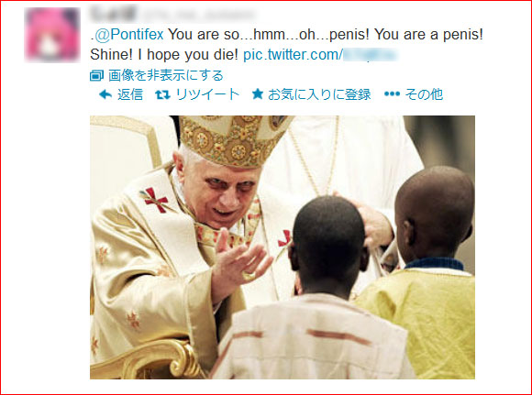Click the three-dots more icon
The height and width of the screenshot is (395, 532).
click(392, 93)
